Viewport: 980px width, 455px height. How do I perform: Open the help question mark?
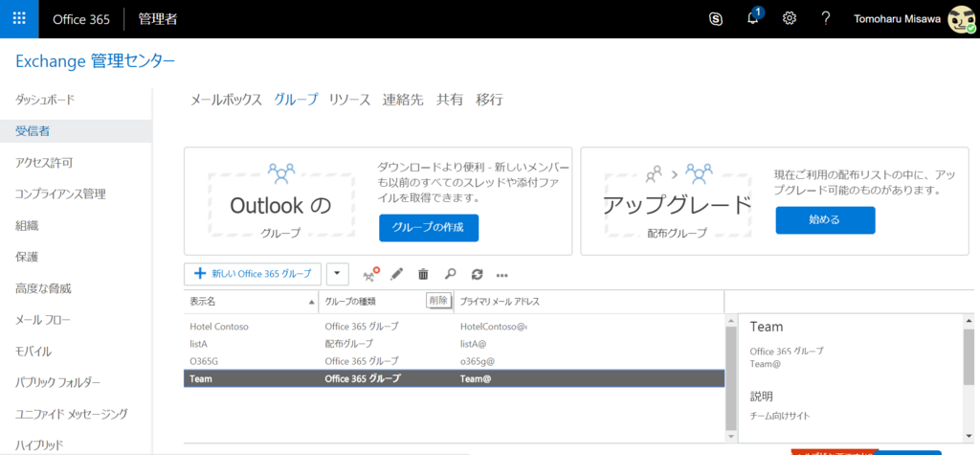(826, 19)
